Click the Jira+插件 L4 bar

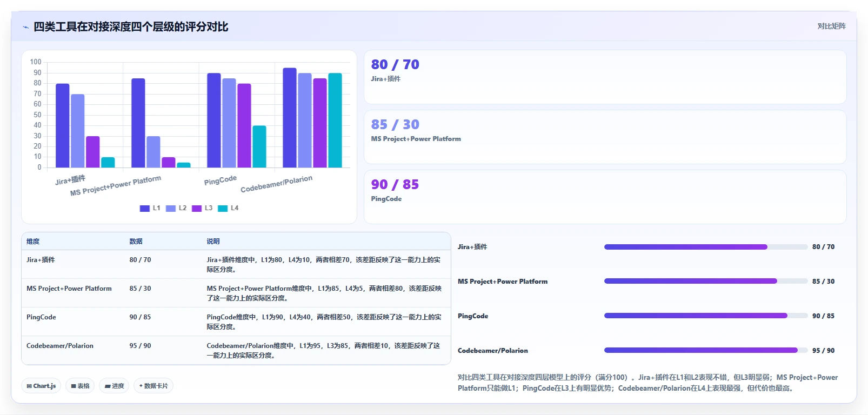coord(108,162)
